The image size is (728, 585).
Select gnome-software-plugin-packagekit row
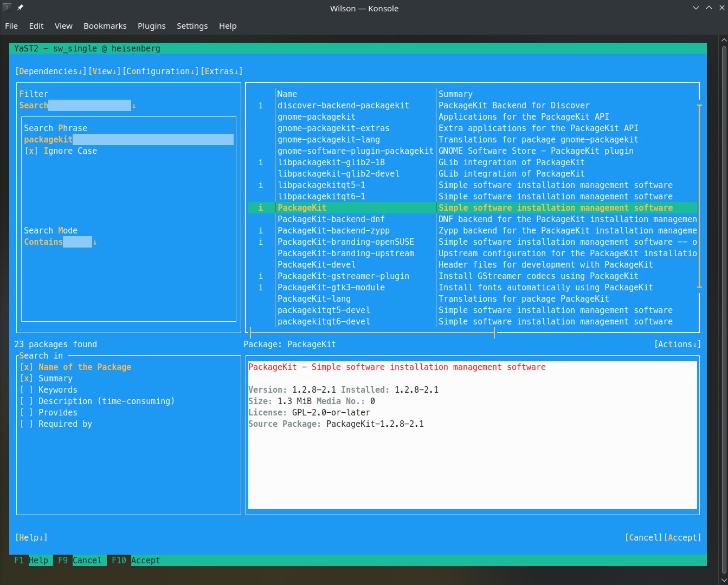pyautogui.click(x=472, y=151)
